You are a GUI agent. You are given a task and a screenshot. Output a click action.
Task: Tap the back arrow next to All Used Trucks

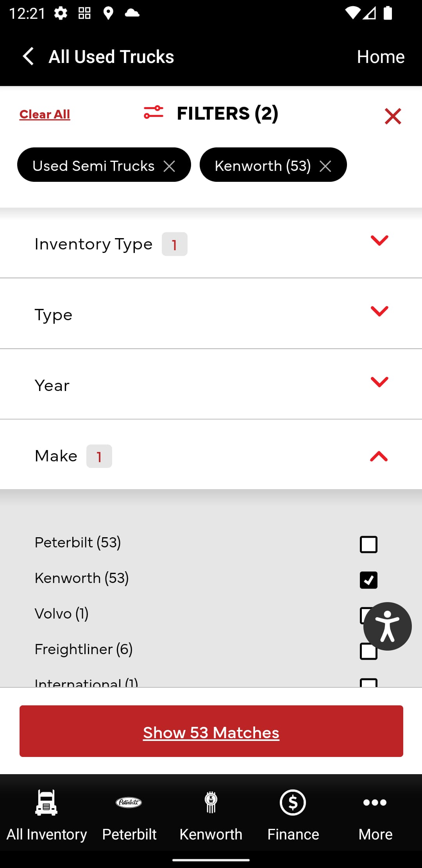[x=27, y=56]
